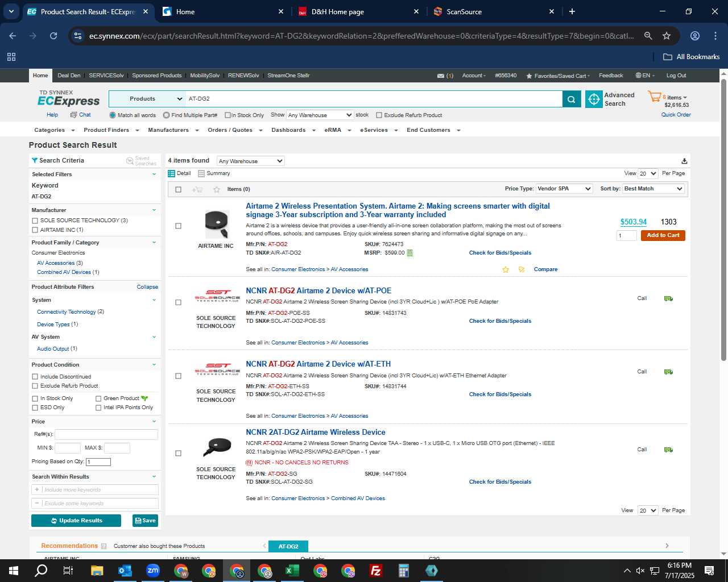Open Zoom from the taskbar
This screenshot has width=728, height=582.
tap(153, 571)
